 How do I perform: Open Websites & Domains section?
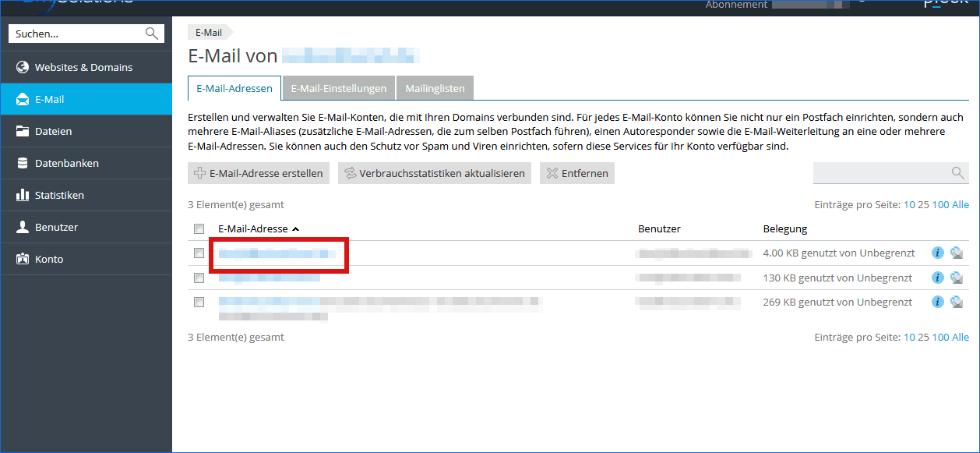tap(86, 67)
